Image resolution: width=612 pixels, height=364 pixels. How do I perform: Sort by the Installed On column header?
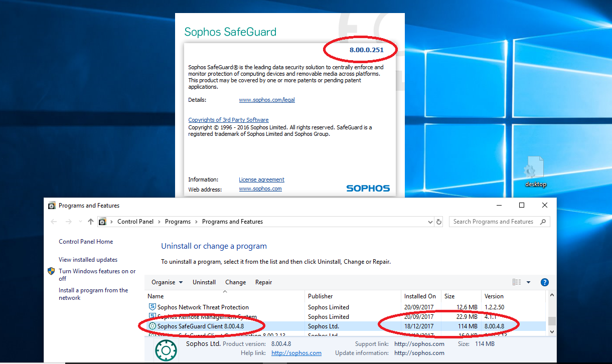pos(421,296)
